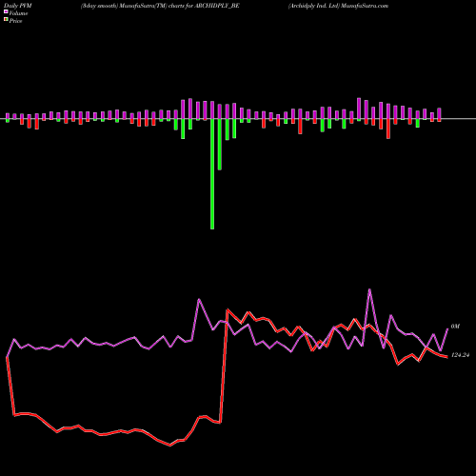Click the tallest green bar in the chart
Screen dimensions: 476x476
212,174
